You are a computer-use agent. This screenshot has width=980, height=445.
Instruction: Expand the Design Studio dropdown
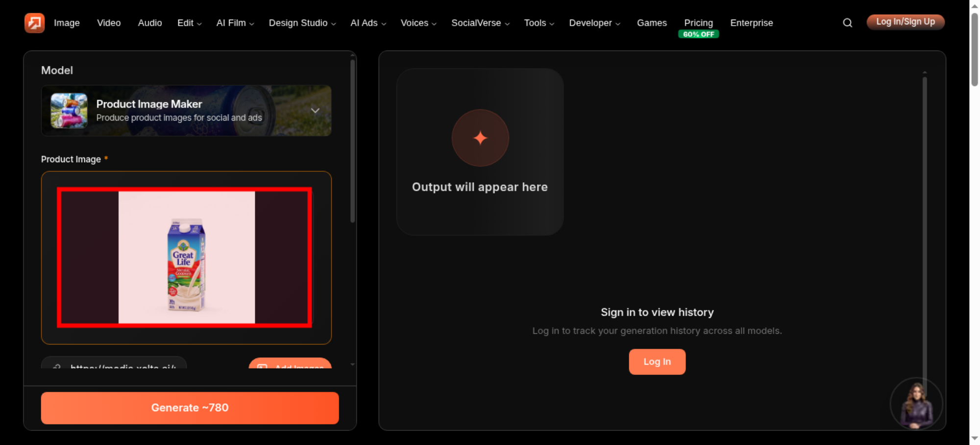302,23
